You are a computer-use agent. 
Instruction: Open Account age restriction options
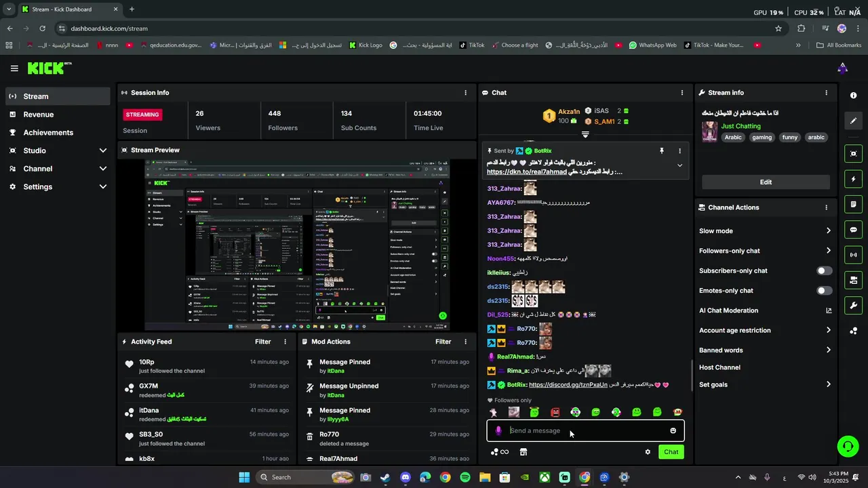tap(766, 331)
